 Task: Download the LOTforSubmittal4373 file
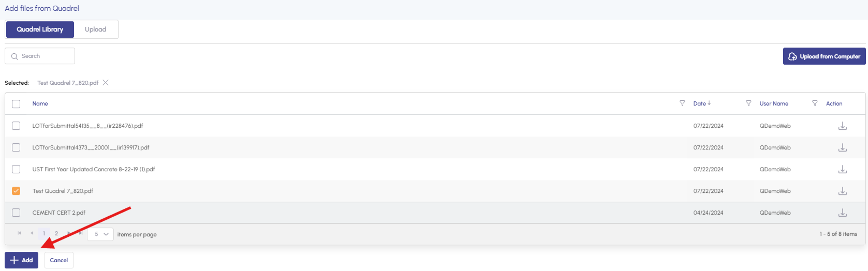(x=842, y=147)
